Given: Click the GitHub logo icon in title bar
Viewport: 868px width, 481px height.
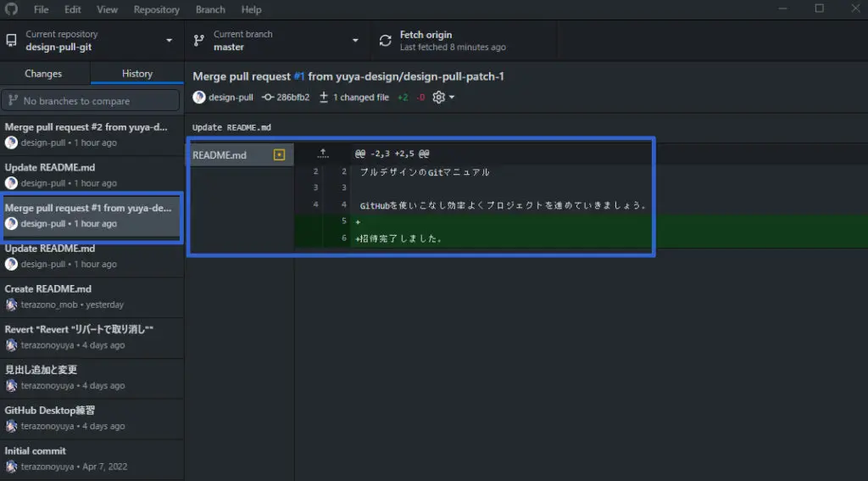Looking at the screenshot, I should 13,9.
